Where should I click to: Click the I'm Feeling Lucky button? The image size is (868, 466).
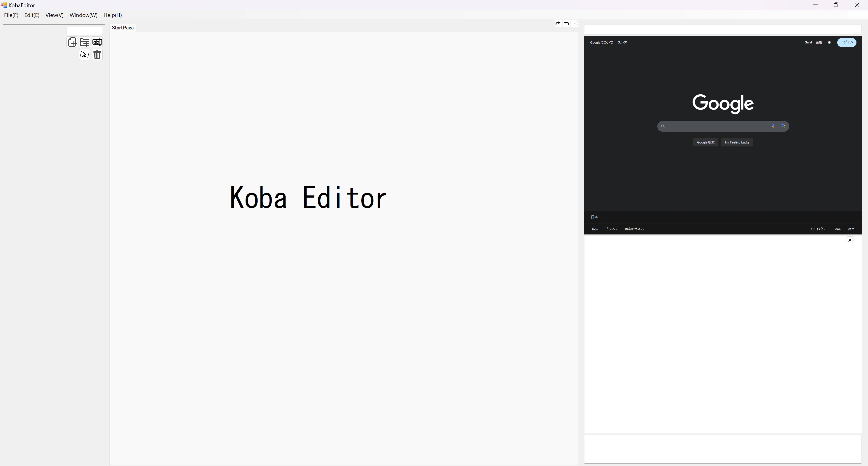coord(737,143)
